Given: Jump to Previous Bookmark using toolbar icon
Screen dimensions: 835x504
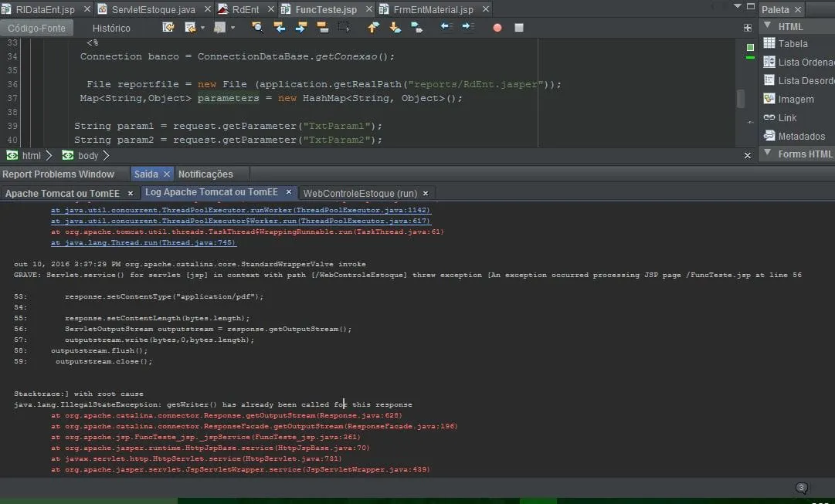Looking at the screenshot, I should pyautogui.click(x=373, y=27).
